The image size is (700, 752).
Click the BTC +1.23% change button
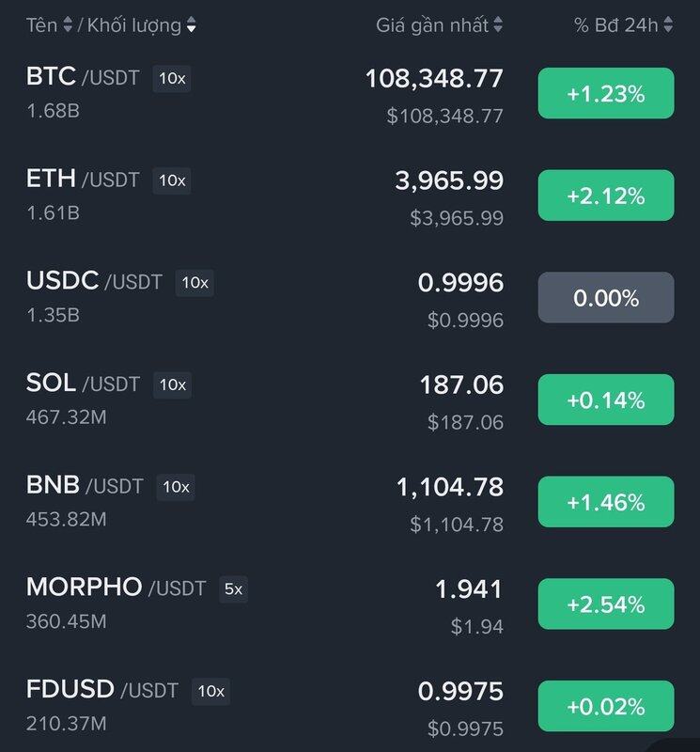coord(605,93)
